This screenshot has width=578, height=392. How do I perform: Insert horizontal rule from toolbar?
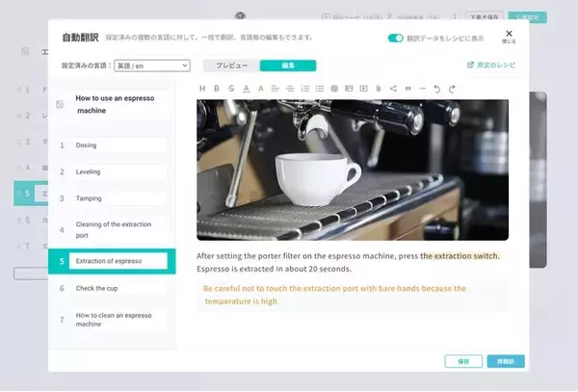422,88
